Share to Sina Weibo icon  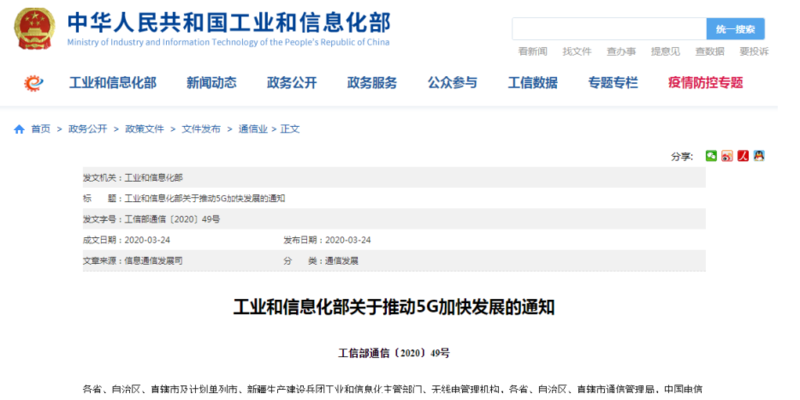727,156
